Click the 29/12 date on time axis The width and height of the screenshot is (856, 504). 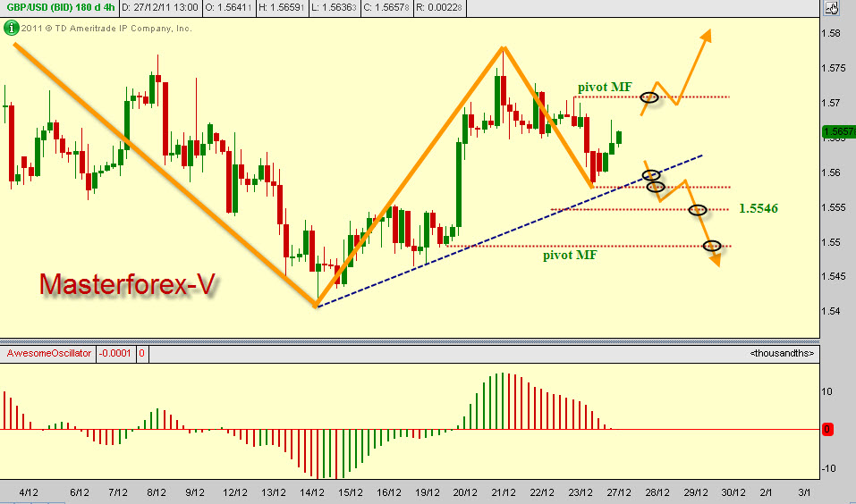click(696, 492)
